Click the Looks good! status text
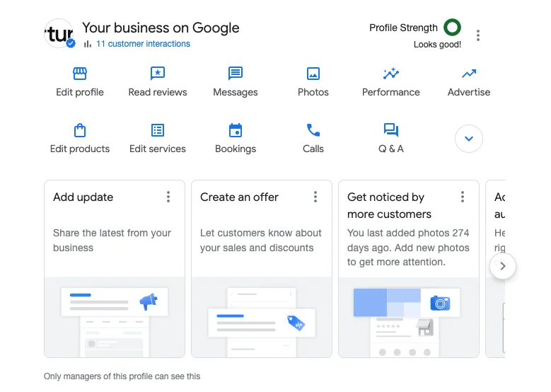This screenshot has width=551, height=392. (437, 45)
